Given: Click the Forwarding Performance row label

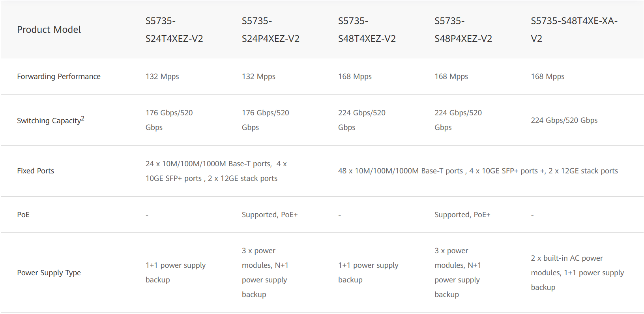Looking at the screenshot, I should (x=59, y=77).
